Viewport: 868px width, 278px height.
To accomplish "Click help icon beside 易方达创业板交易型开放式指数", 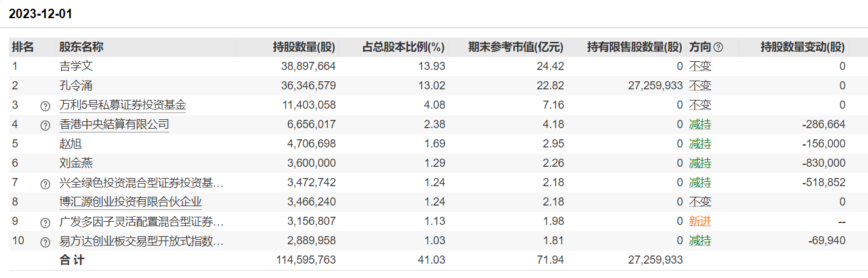I will [45, 242].
